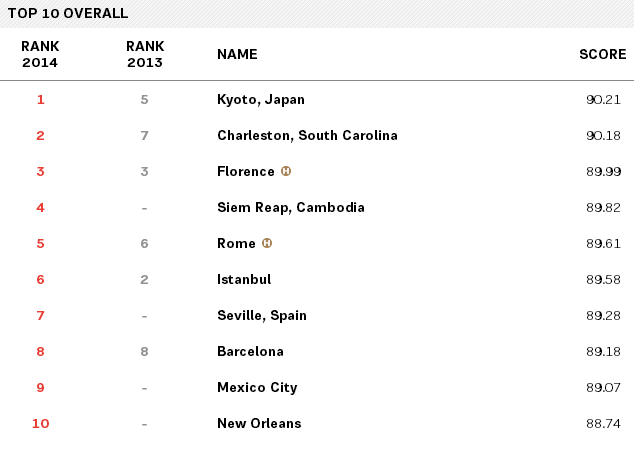The height and width of the screenshot is (453, 634).
Task: Open the Rome city name
Action: click(x=236, y=243)
